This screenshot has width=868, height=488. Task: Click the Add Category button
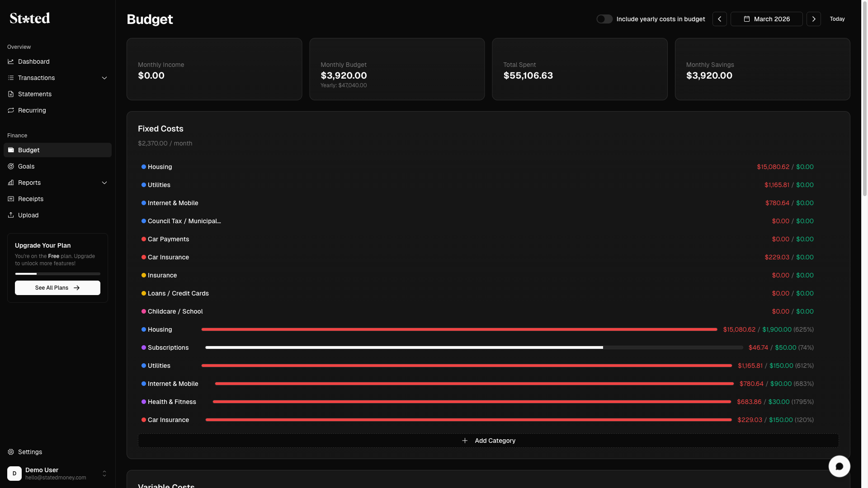coord(488,441)
